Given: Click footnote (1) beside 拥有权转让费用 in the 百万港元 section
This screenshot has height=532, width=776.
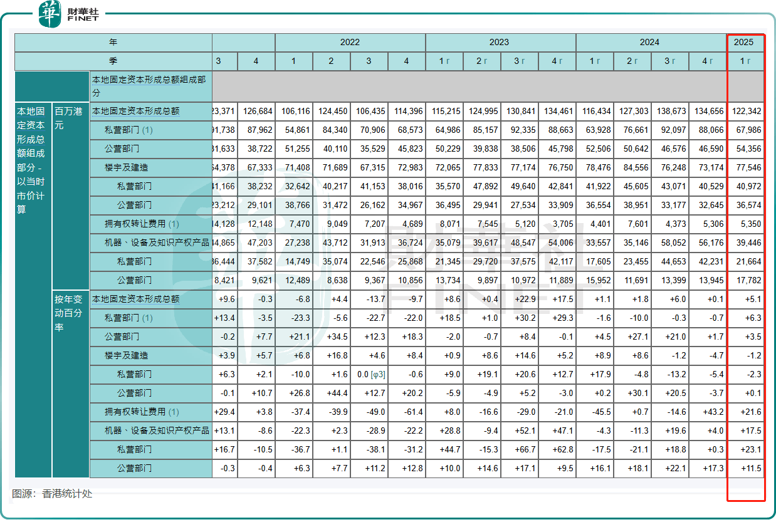Looking at the screenshot, I should click(174, 224).
